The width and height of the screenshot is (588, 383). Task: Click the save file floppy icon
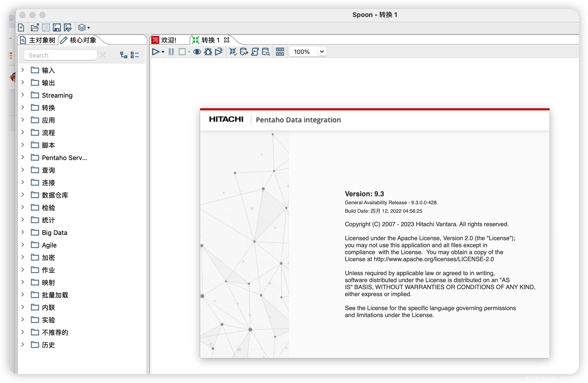click(x=57, y=27)
